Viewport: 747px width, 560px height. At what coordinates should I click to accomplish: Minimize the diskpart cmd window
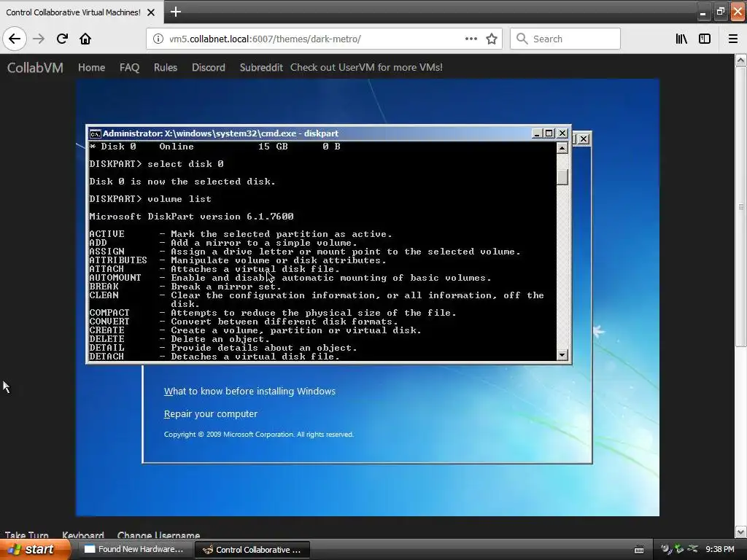tap(537, 133)
